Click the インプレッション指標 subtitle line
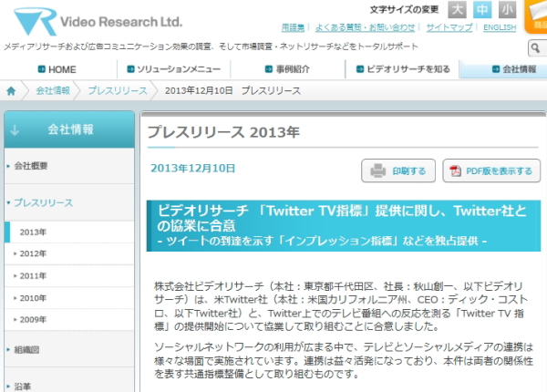 click(x=322, y=241)
